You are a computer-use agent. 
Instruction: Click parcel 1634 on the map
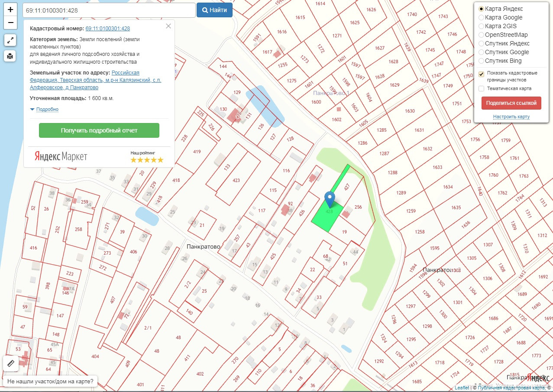(x=448, y=187)
